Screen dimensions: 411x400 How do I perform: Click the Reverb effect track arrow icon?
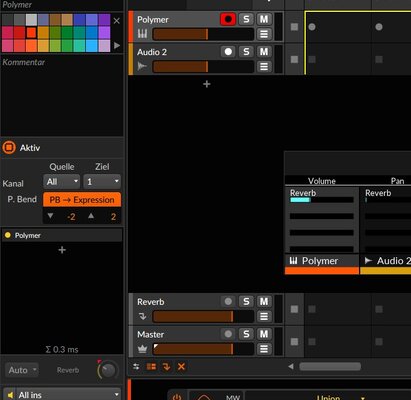[142, 317]
